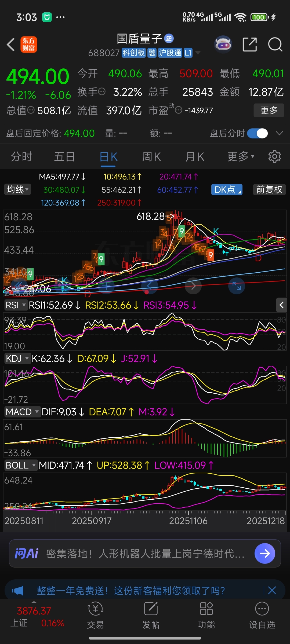This screenshot has height=644, width=290.
Task: Tap UP:528.38 BOLL value
Action: tap(123, 465)
